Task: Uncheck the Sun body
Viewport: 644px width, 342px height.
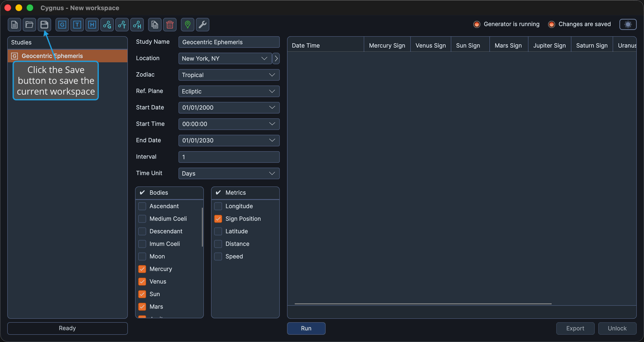Action: pyautogui.click(x=142, y=294)
